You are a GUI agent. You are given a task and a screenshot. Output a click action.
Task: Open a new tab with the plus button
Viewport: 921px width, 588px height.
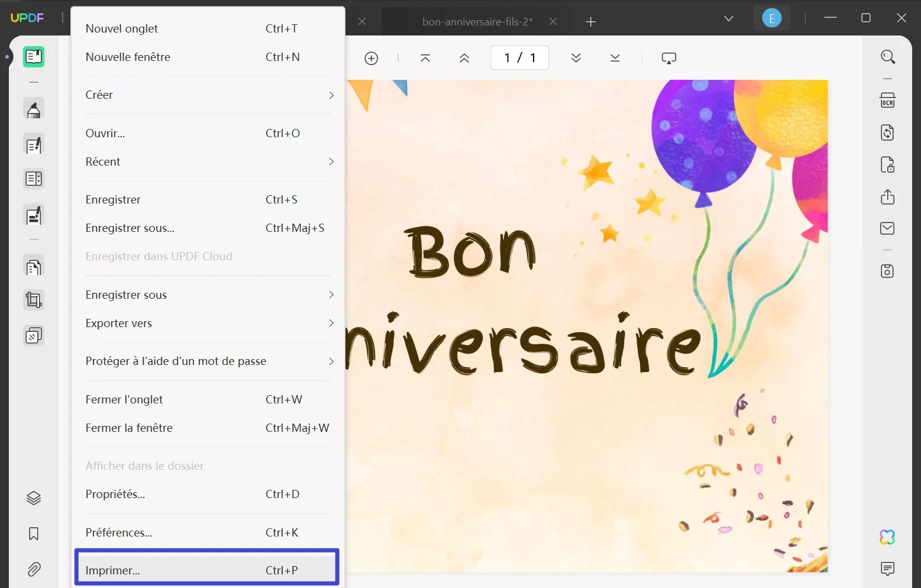(x=590, y=22)
